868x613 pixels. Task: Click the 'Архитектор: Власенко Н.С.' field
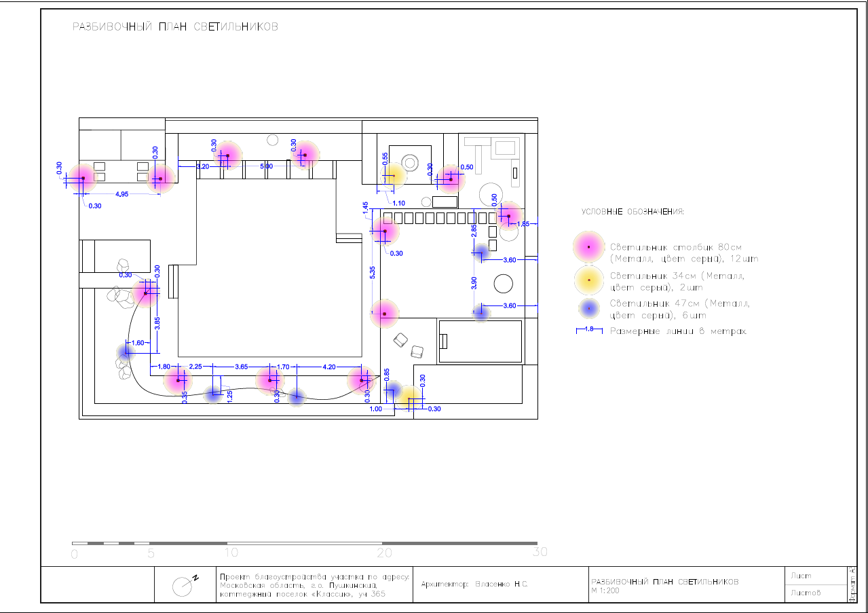coord(474,584)
